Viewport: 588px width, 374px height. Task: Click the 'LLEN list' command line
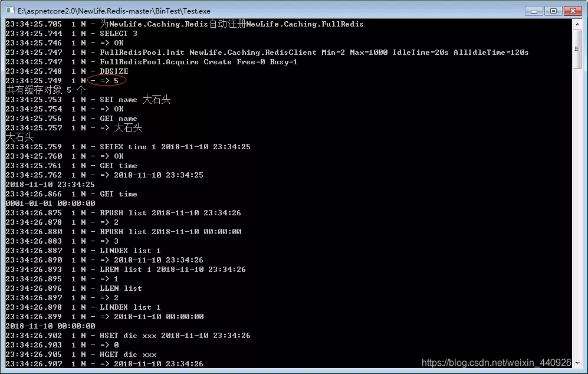click(74, 288)
